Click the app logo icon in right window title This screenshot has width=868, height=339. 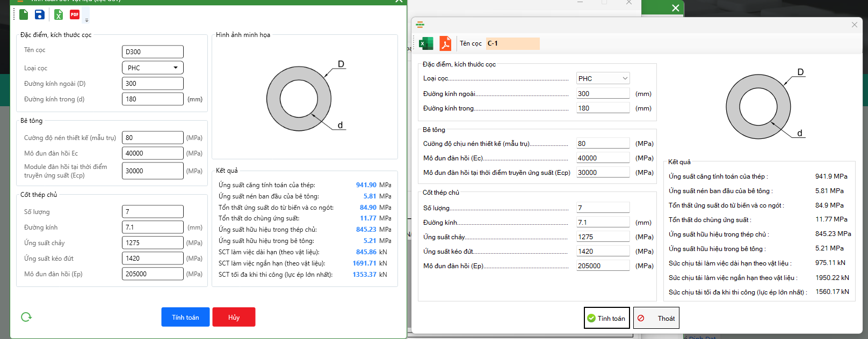[420, 25]
